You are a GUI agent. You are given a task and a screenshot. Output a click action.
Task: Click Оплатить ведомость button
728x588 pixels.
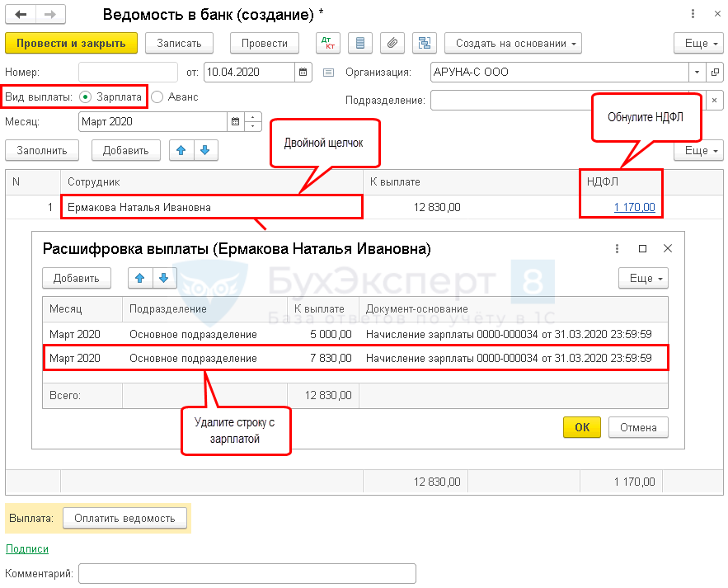tap(124, 518)
